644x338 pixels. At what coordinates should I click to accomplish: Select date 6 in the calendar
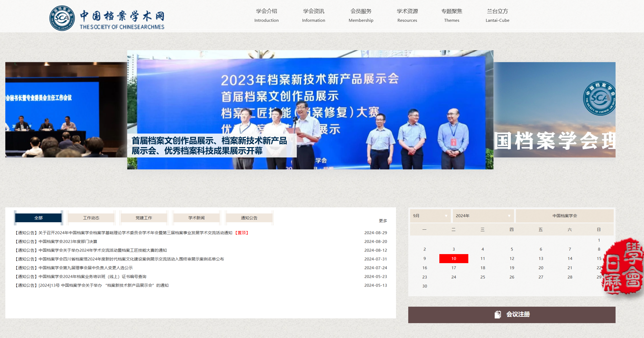pyautogui.click(x=541, y=249)
